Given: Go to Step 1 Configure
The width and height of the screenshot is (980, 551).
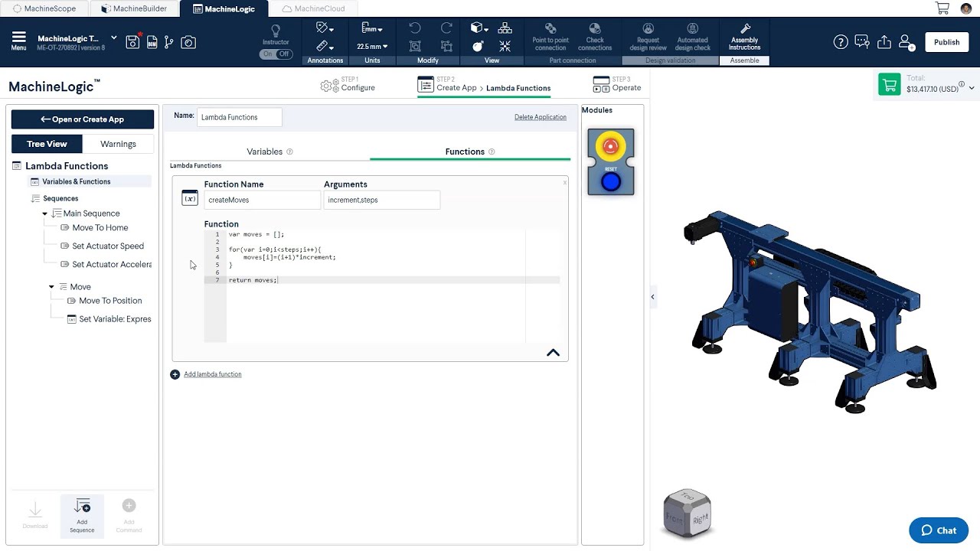Looking at the screenshot, I should pos(348,84).
